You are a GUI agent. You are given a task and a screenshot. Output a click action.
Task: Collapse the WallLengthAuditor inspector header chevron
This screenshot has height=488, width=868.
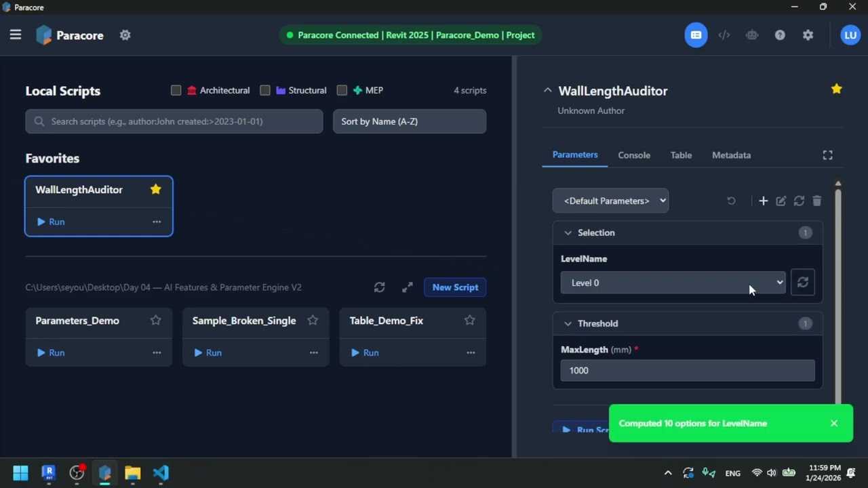coord(548,90)
